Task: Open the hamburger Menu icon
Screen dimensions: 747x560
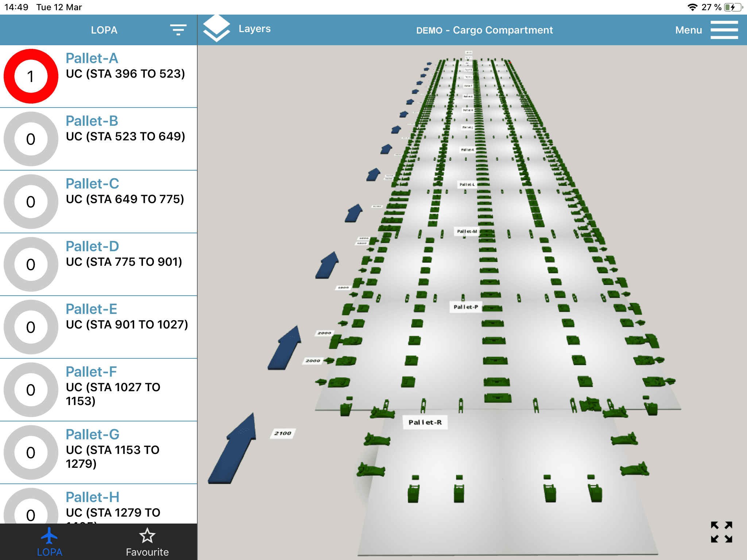Action: [724, 30]
